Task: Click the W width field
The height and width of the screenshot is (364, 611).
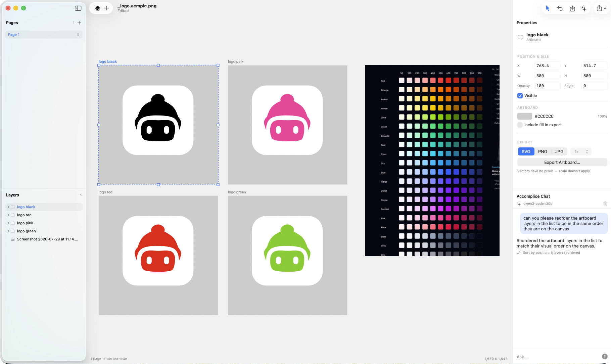Action: pos(547,76)
